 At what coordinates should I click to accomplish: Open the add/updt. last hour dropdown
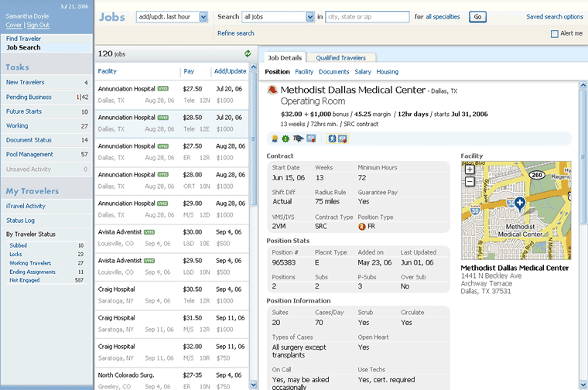click(x=172, y=17)
